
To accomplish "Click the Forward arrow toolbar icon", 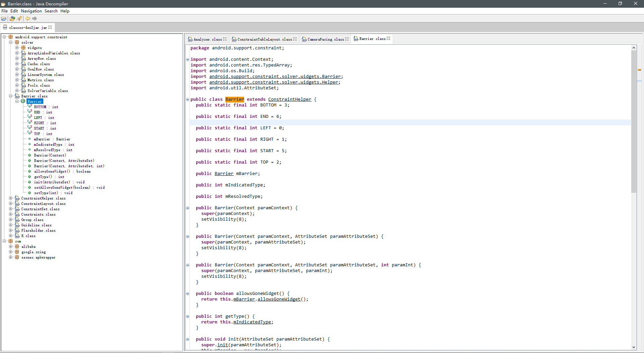I will click(x=35, y=18).
